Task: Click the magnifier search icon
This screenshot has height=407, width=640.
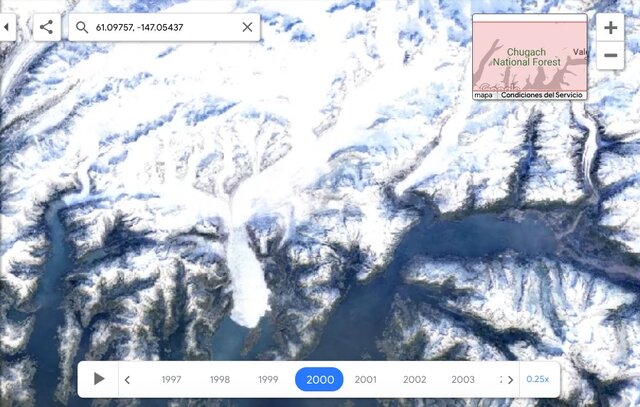Action: 82,27
